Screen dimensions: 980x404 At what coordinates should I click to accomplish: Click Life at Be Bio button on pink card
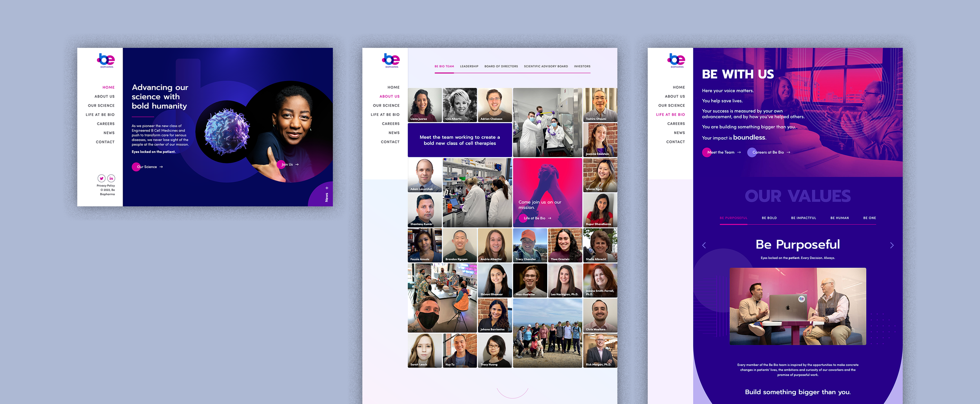(535, 218)
